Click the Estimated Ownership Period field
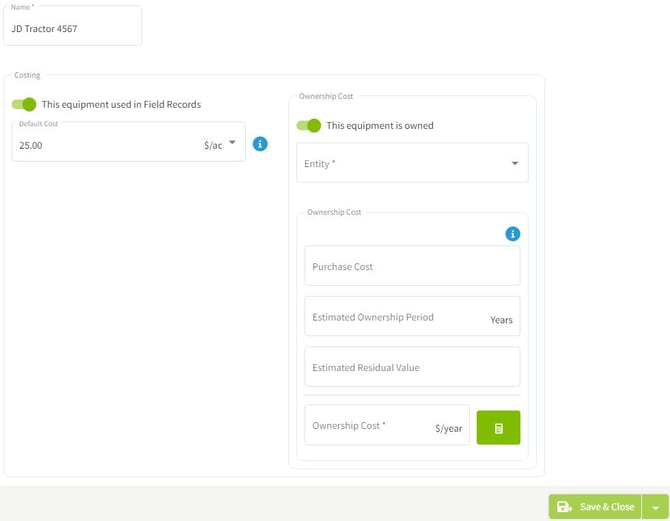 click(x=390, y=317)
